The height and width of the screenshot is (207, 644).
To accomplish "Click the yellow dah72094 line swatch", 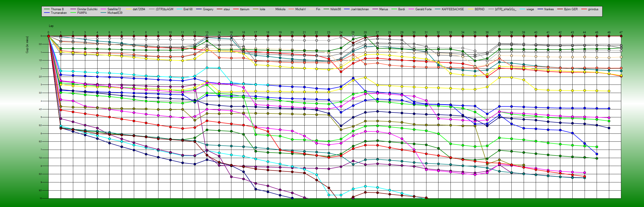I will 128,9.
